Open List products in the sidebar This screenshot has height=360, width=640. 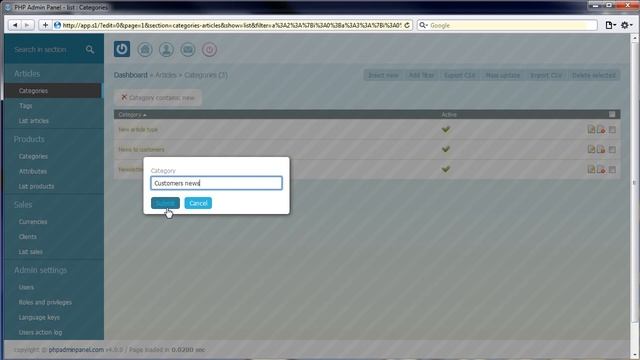(36, 186)
